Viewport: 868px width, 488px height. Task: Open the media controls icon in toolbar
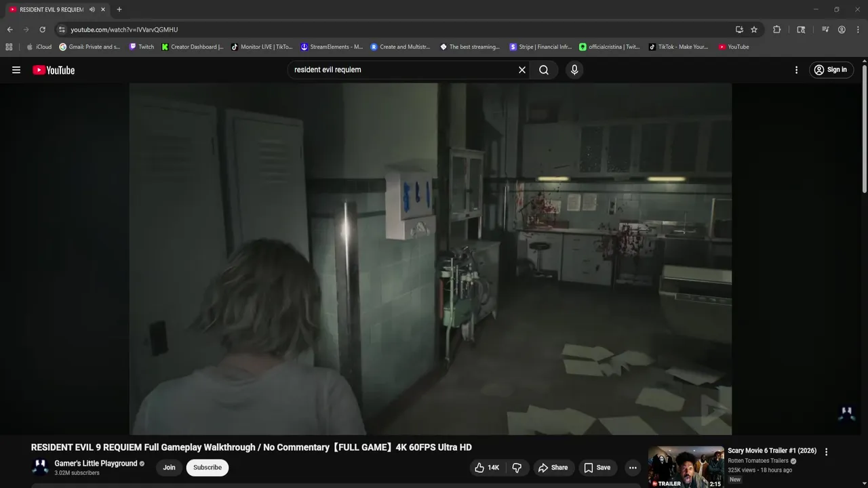coord(825,30)
